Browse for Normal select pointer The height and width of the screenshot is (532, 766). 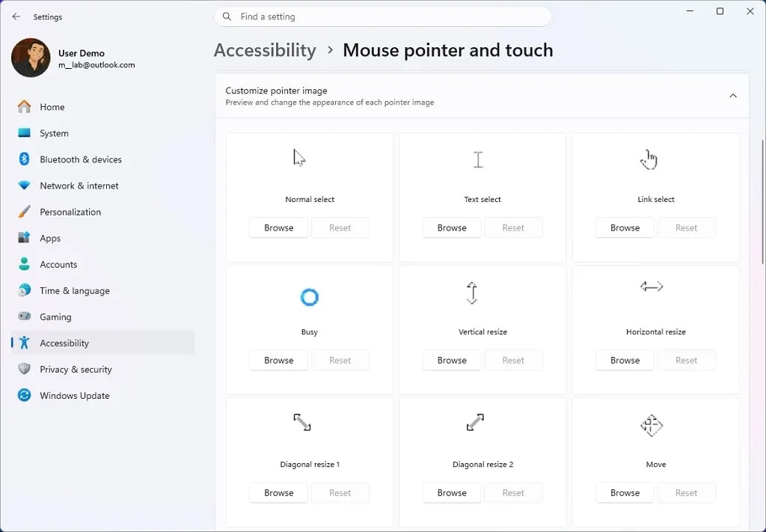[x=278, y=227]
